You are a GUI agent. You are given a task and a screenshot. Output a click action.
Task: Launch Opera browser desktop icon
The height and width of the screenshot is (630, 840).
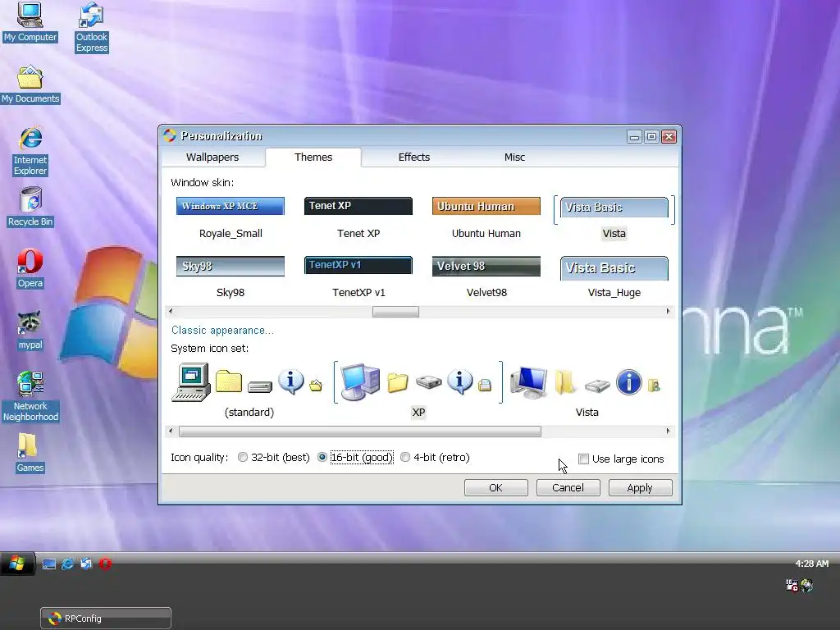[30, 269]
